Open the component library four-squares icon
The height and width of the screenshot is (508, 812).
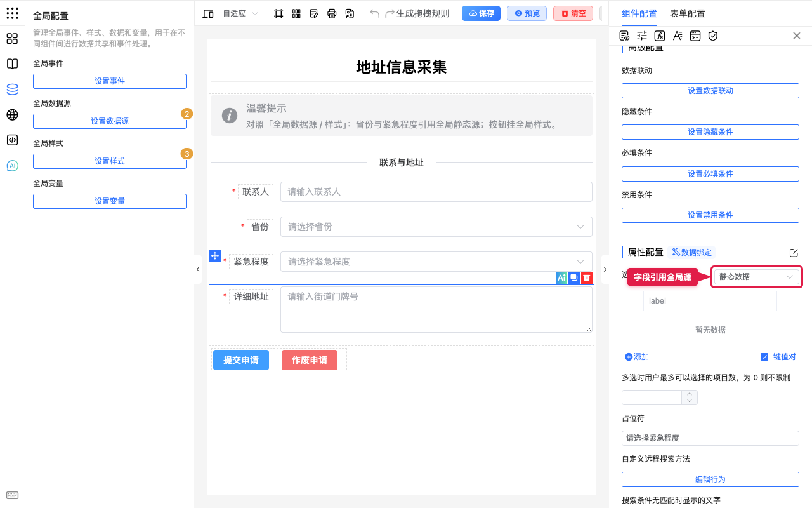click(x=12, y=39)
